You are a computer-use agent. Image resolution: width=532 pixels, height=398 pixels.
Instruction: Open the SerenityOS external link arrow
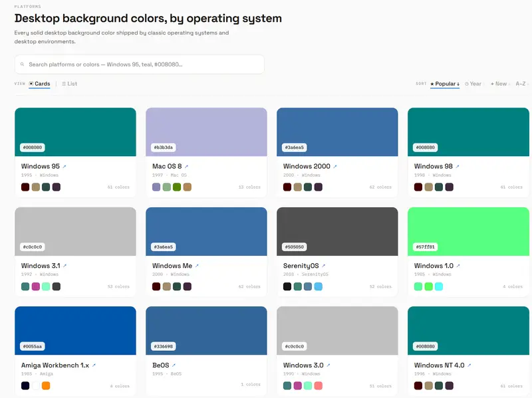tap(323, 266)
